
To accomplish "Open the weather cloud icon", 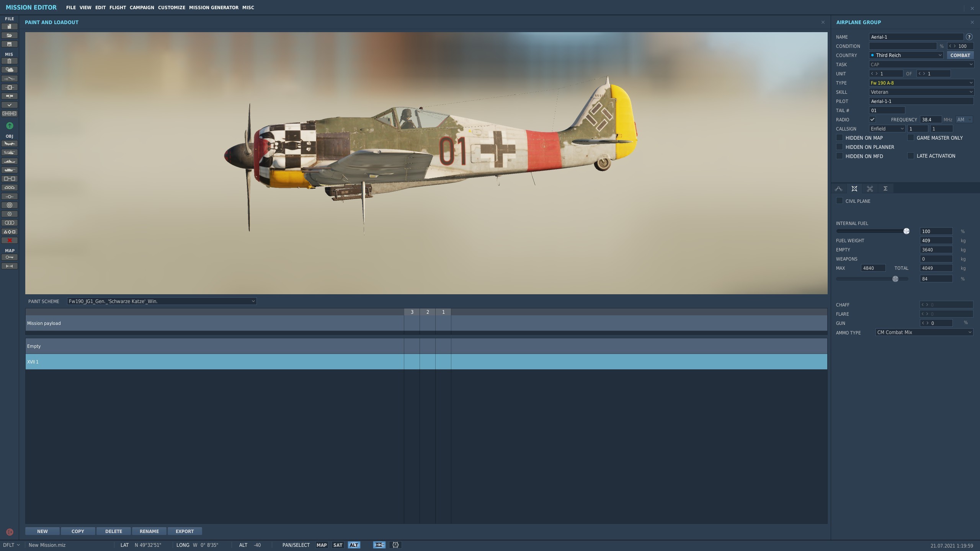I will click(x=10, y=70).
